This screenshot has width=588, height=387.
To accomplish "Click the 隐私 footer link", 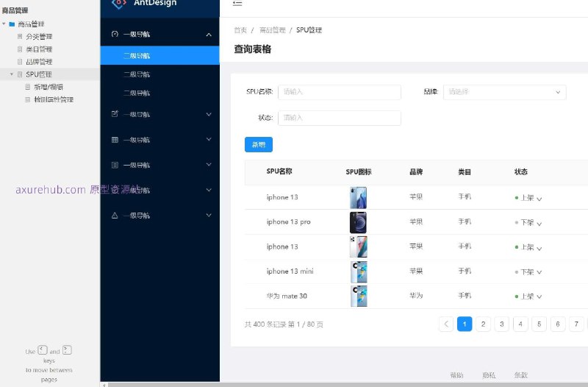I will point(489,375).
